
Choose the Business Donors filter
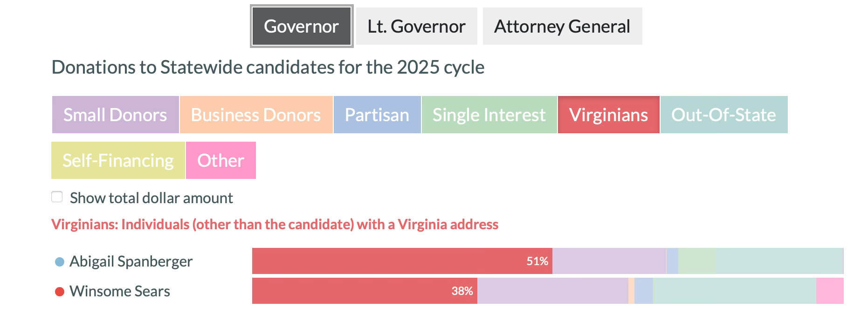256,115
